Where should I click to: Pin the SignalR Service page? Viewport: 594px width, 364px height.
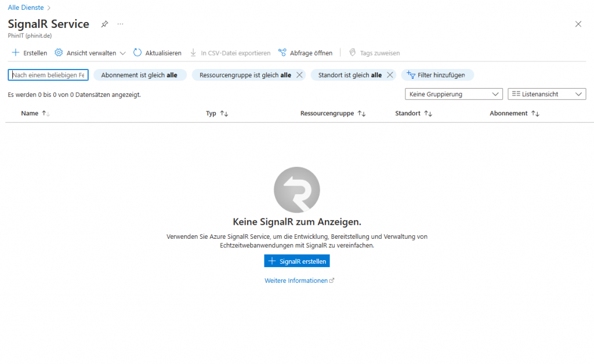pos(104,24)
